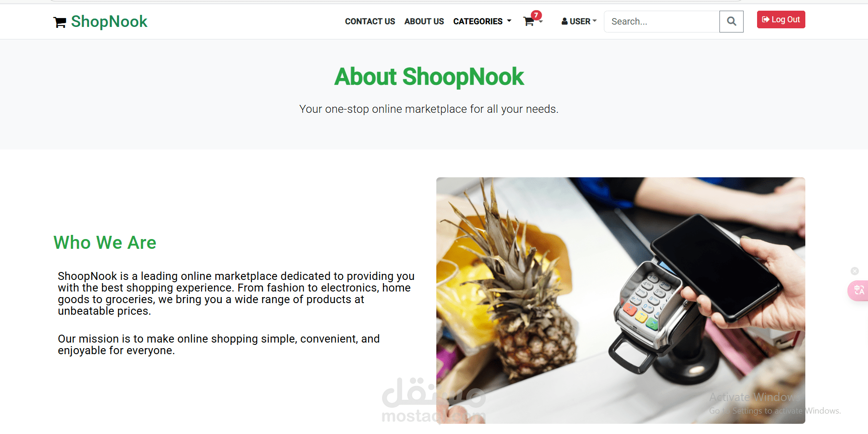
Task: Open the USER dropdown menu
Action: click(x=579, y=21)
